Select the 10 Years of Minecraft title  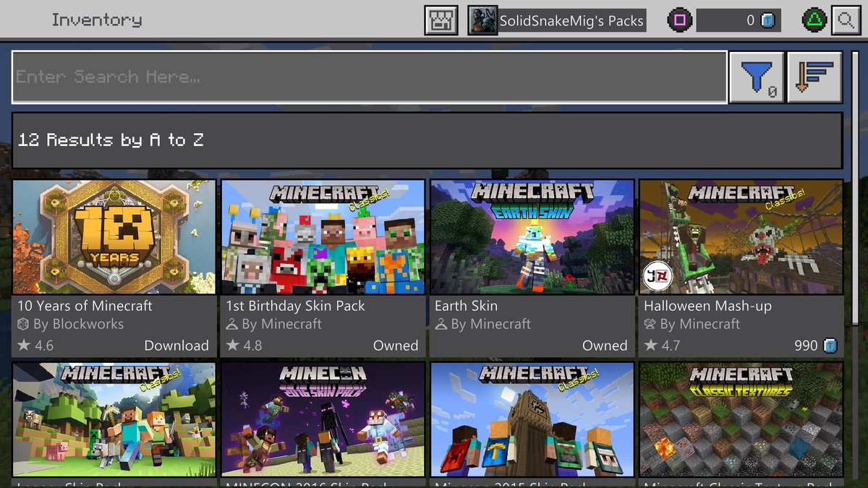[85, 306]
